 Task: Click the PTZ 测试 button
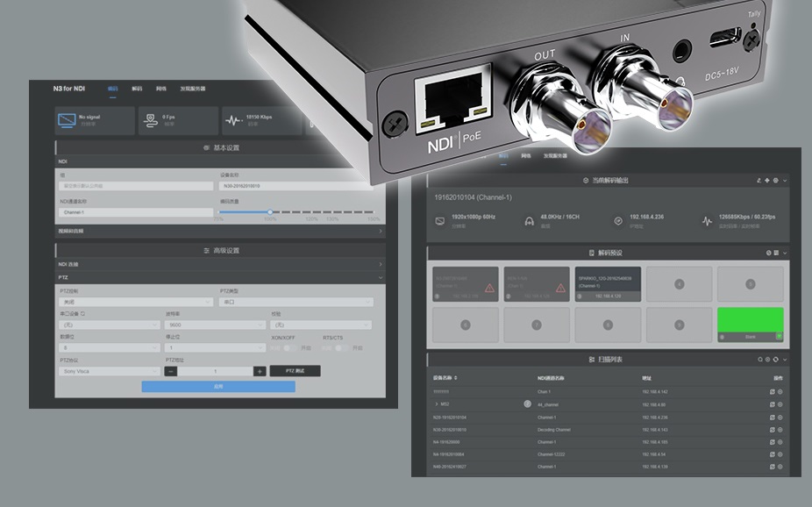[295, 371]
